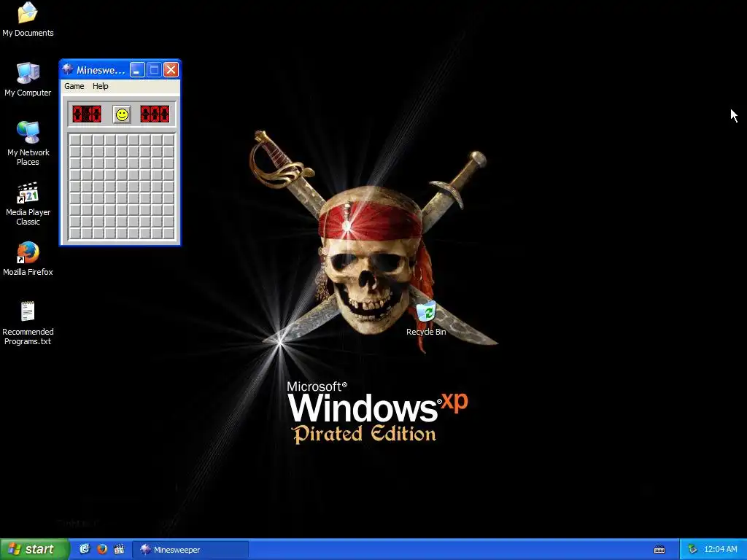Reveal the top-right cell of the minefield

169,140
